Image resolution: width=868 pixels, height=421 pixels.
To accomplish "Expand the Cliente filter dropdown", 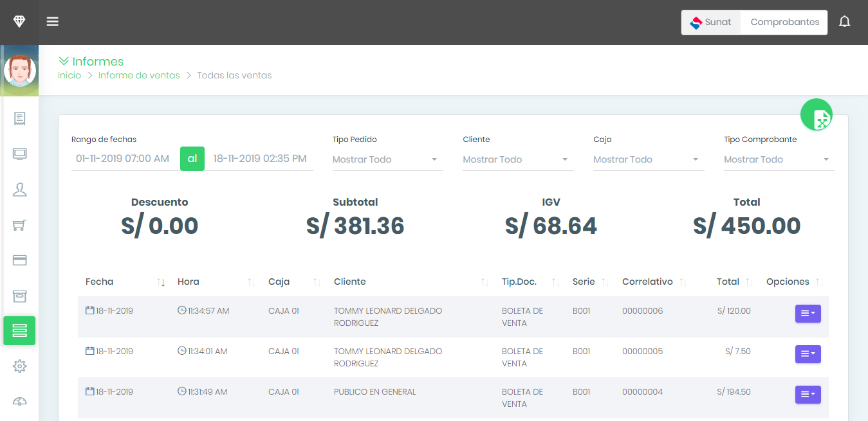I will (x=517, y=159).
